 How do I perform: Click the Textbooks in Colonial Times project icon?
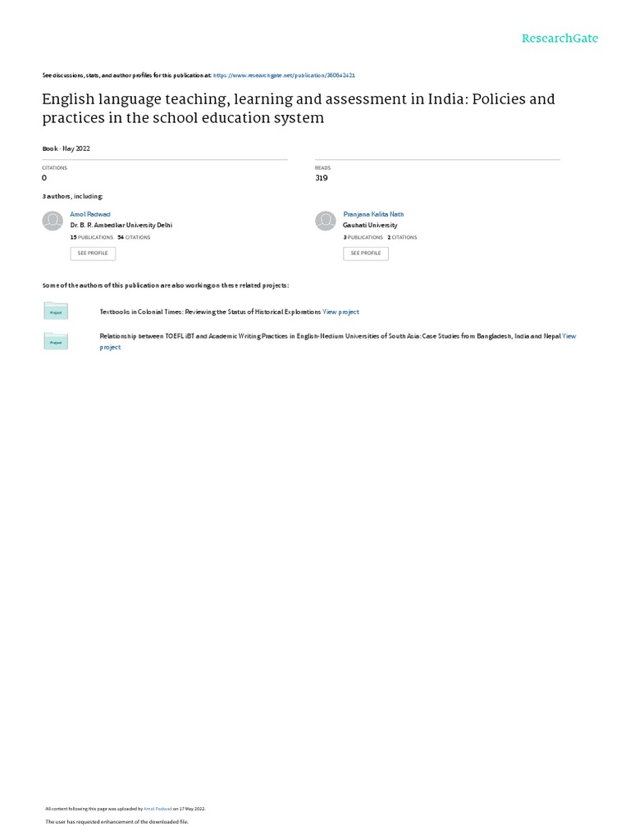(56, 311)
